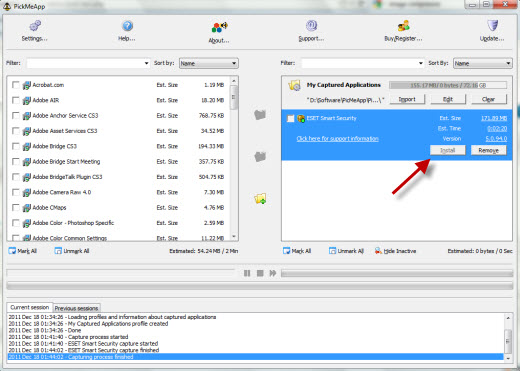Viewport: 520px width, 371px height.
Task: Check the Adobe CMaps checkbox
Action: 15,208
